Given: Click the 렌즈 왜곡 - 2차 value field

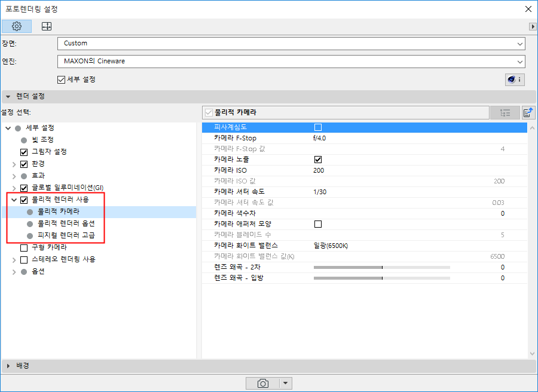Looking at the screenshot, I should 502,267.
